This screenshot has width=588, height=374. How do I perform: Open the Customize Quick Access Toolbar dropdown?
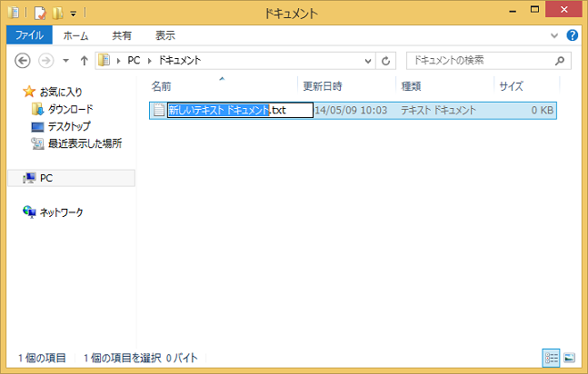click(x=73, y=13)
